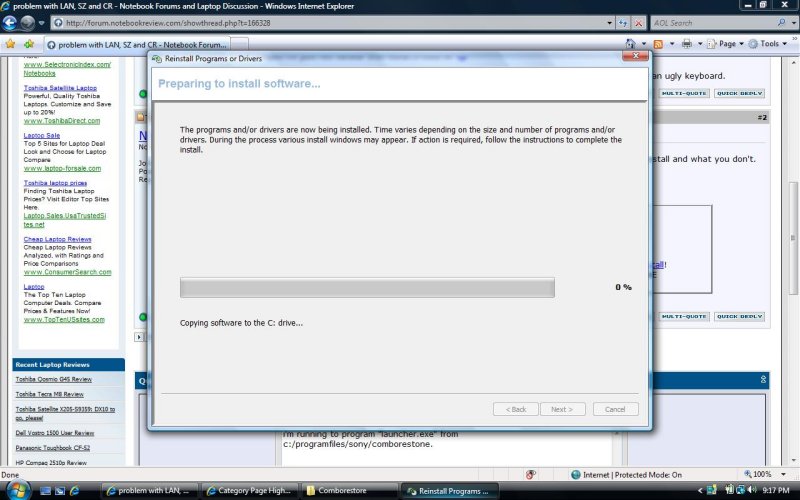The image size is (800, 500).
Task: Click the Print icon
Action: pos(687,44)
